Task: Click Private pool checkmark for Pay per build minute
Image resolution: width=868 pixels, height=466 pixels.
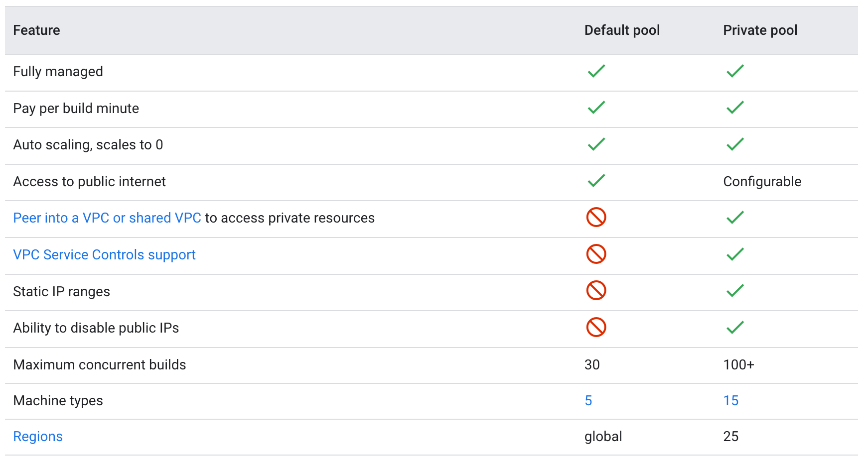Action: coord(735,108)
